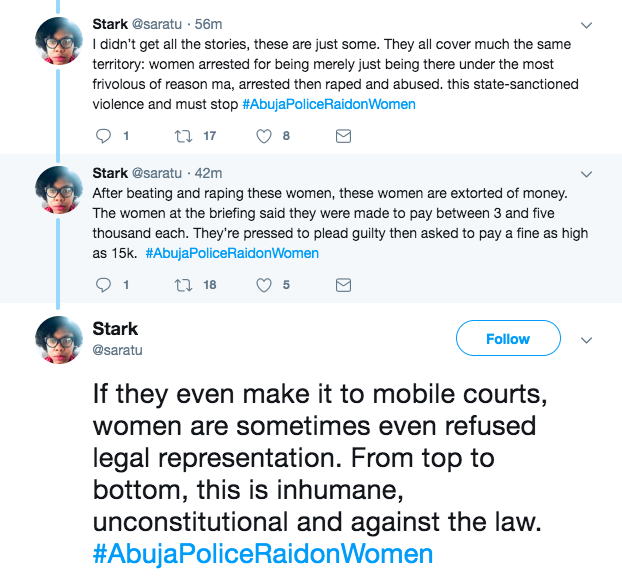Retweet the 42m tweet
The width and height of the screenshot is (622, 582).
point(183,285)
